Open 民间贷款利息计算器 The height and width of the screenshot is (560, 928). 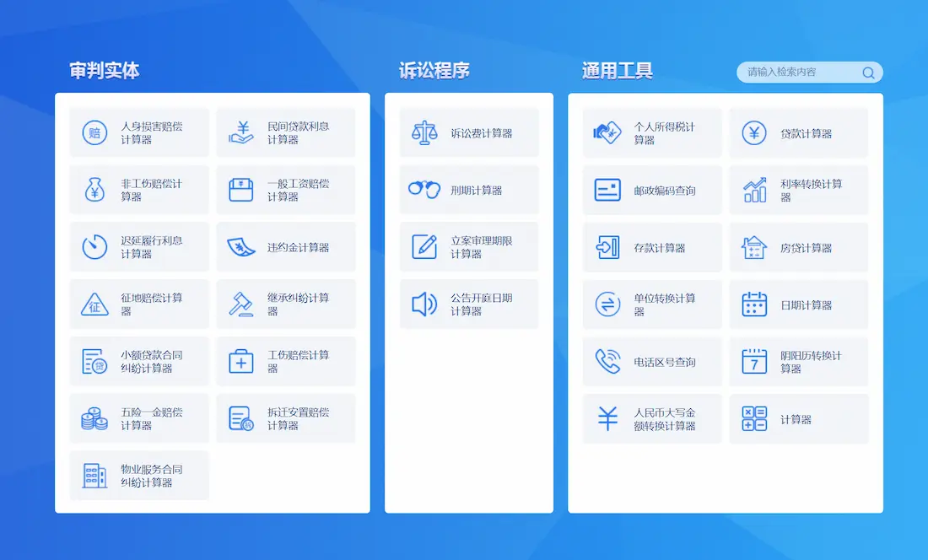coord(286,133)
